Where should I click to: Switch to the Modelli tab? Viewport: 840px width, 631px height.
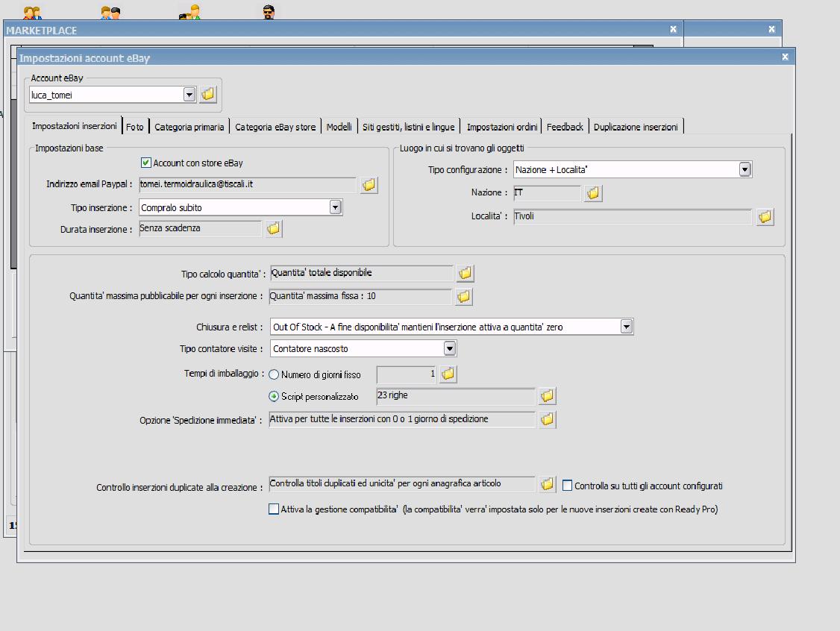pyautogui.click(x=339, y=127)
